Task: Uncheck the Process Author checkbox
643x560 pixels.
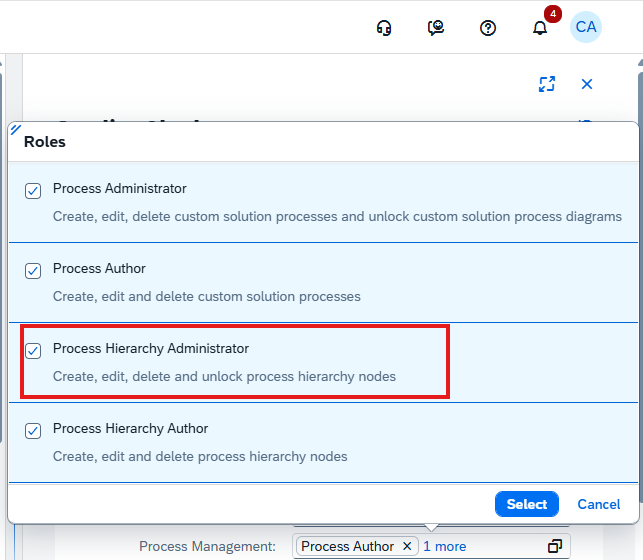Action: click(x=33, y=271)
